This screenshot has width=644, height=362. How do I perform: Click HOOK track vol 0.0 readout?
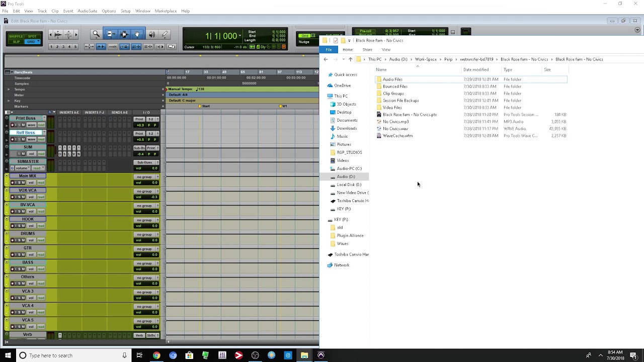tap(146, 226)
